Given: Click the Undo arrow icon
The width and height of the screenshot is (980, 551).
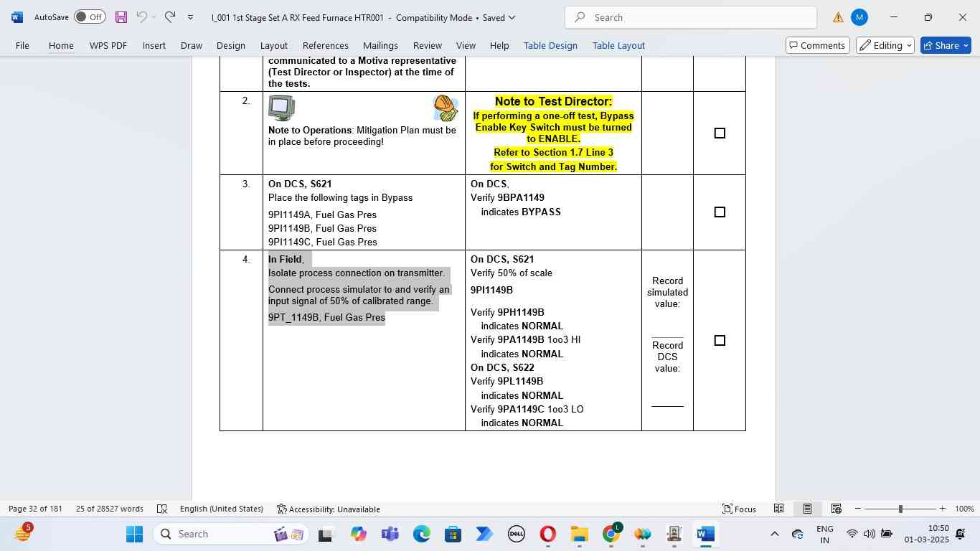Looking at the screenshot, I should 141,17.
